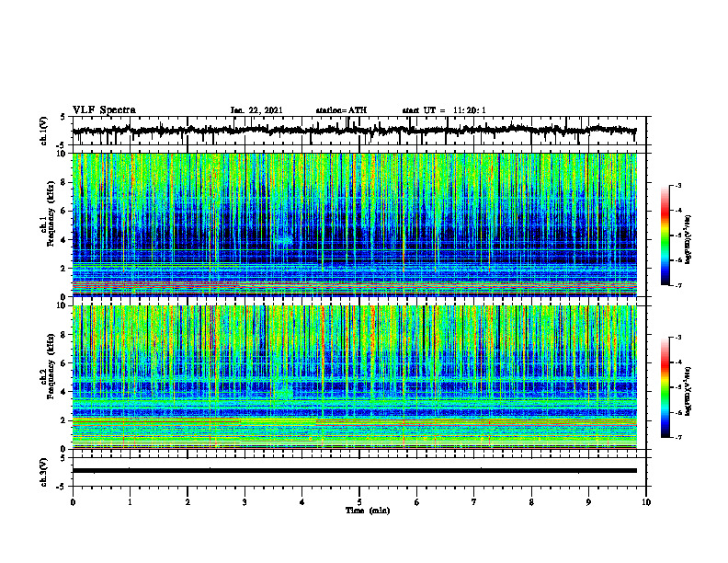Click time axis tick label "1"

pos(130,502)
